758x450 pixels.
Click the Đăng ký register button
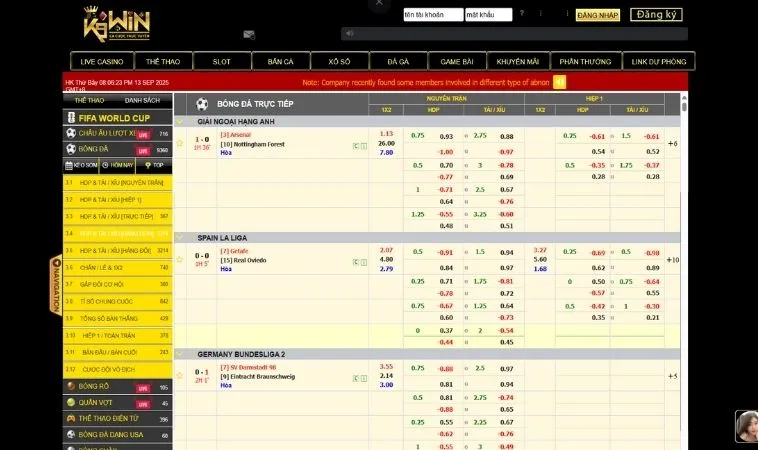[x=656, y=15]
